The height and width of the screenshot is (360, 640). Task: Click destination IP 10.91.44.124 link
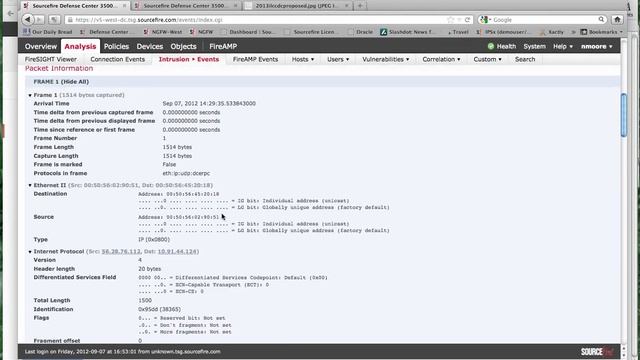point(177,251)
